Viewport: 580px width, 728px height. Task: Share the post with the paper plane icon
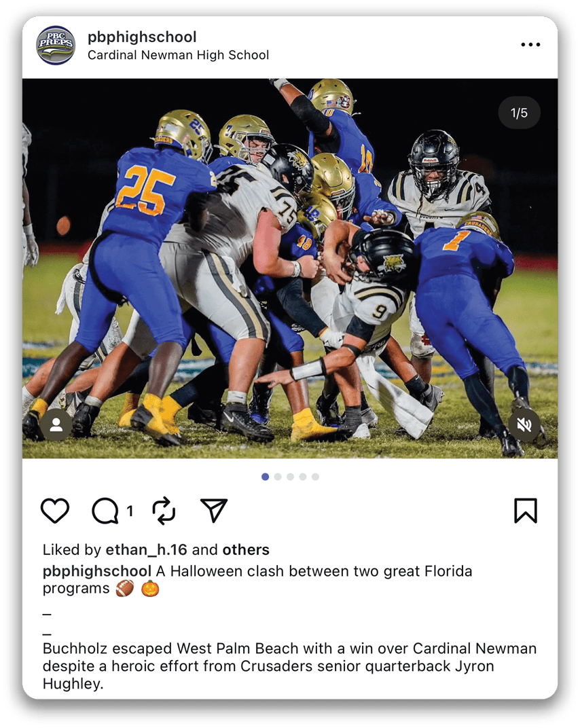[x=214, y=510]
